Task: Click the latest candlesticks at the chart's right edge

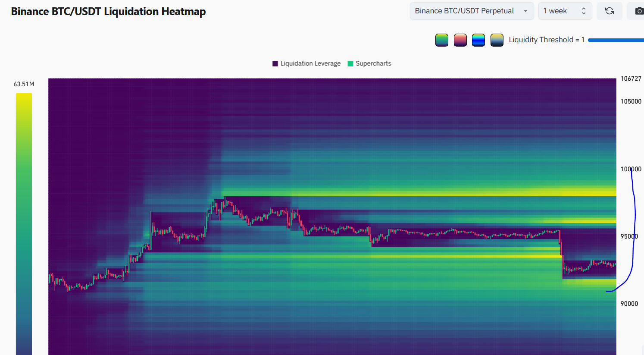Action: [611, 264]
